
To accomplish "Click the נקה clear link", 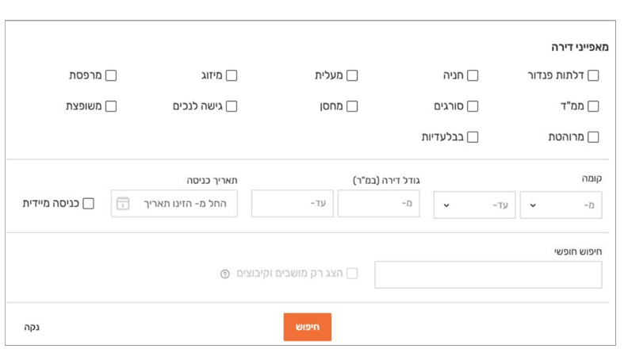I will 32,327.
